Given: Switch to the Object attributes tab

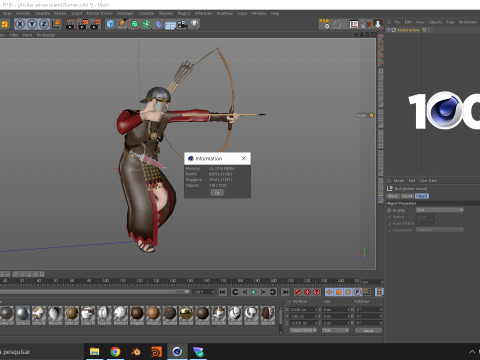Looking at the screenshot, I should pos(422,196).
